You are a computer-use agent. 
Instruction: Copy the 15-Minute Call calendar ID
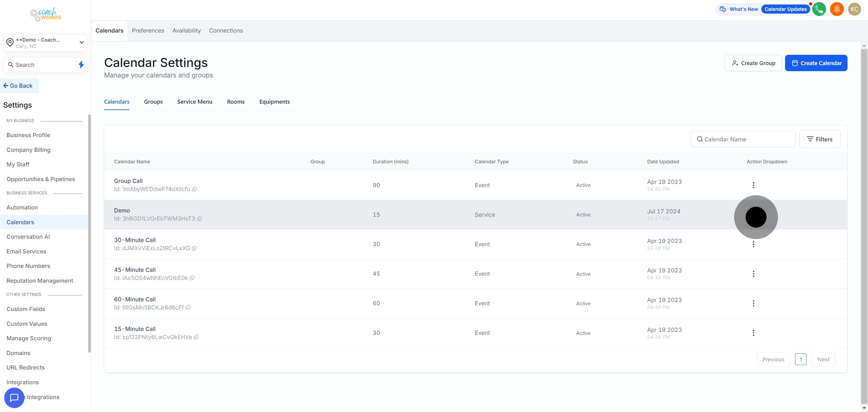pos(196,337)
